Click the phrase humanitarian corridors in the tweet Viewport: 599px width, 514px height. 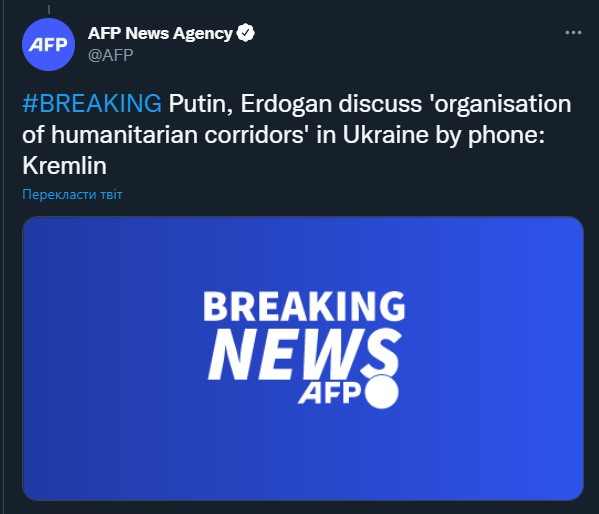[x=180, y=135]
